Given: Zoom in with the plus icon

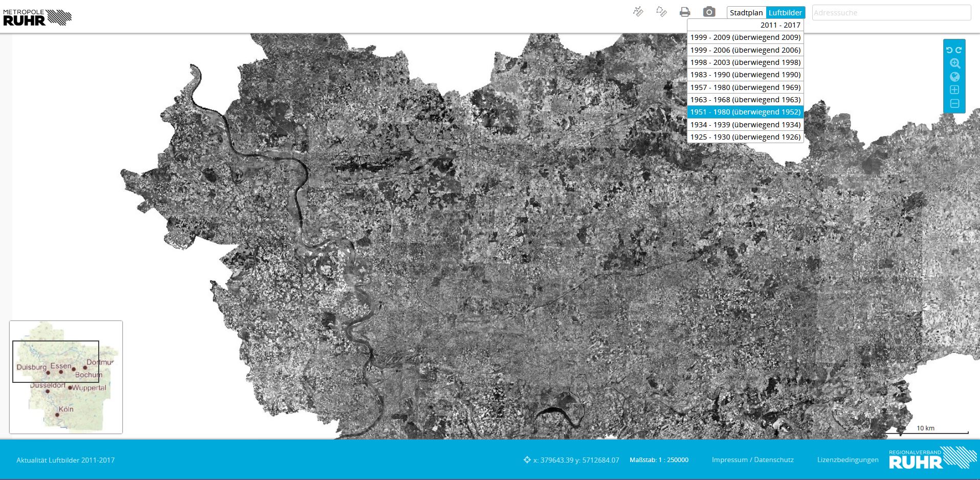Looking at the screenshot, I should (x=954, y=90).
